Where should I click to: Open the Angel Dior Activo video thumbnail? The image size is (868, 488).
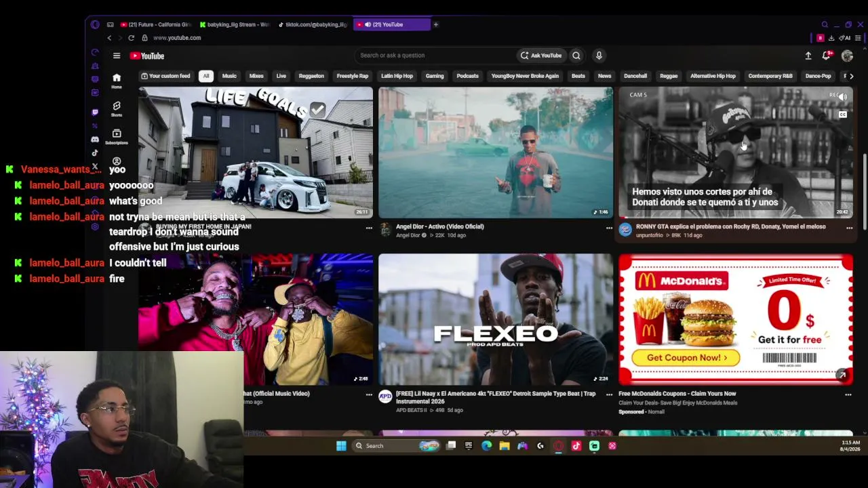[x=496, y=152]
